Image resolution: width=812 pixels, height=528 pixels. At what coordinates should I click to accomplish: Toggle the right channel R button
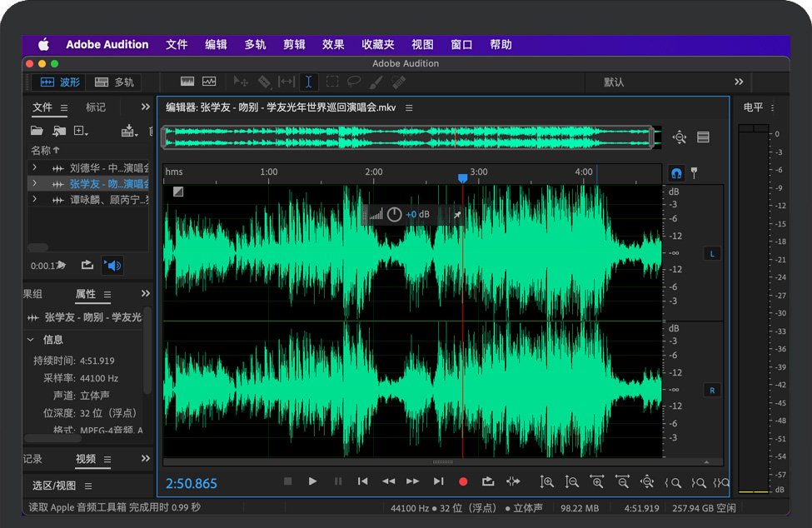pyautogui.click(x=712, y=390)
